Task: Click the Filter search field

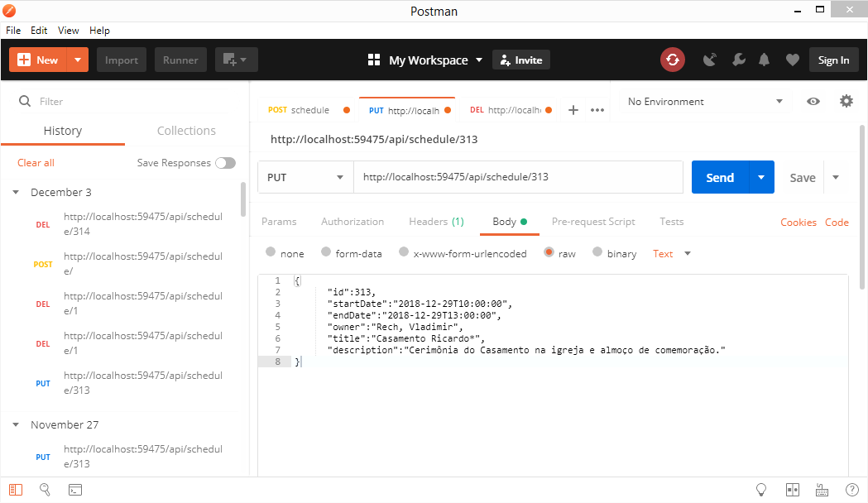Action: 124,100
